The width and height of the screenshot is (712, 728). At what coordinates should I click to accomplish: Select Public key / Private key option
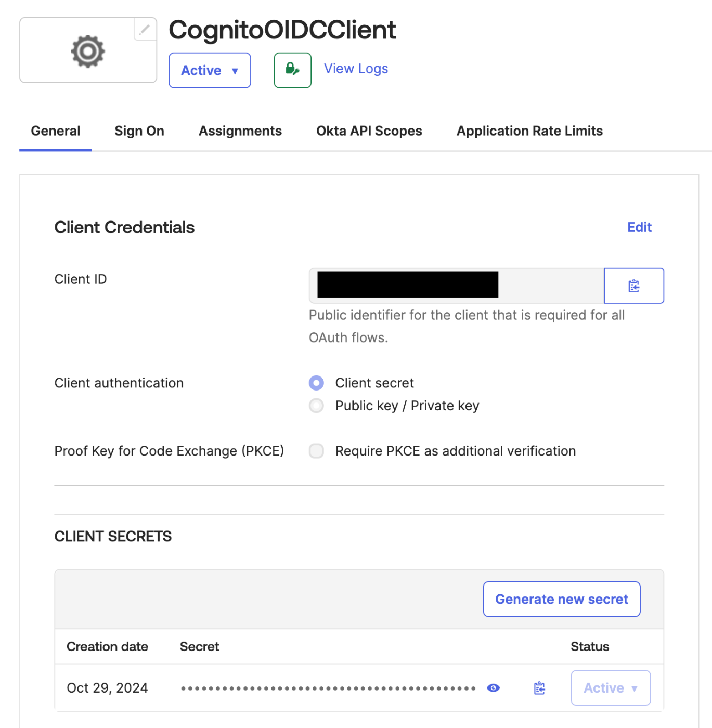tap(316, 406)
